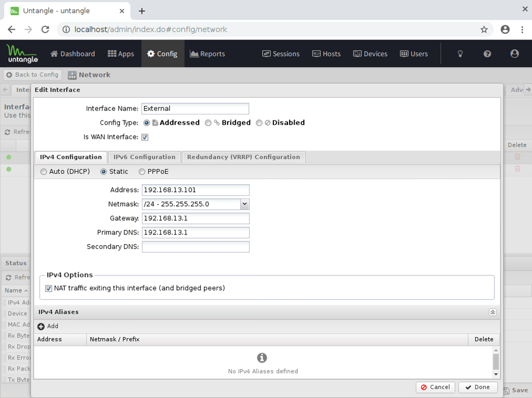532x398 pixels.
Task: Reload the page in the browser
Action: point(45,29)
